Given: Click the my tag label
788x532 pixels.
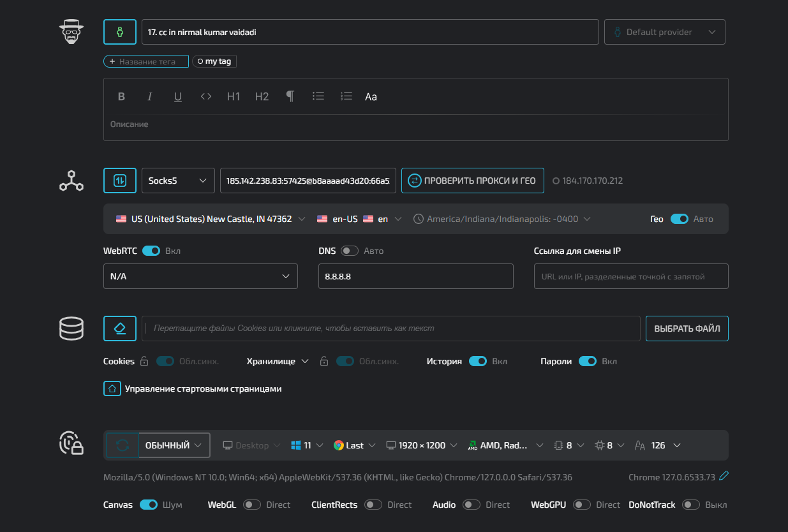Looking at the screenshot, I should pos(214,61).
